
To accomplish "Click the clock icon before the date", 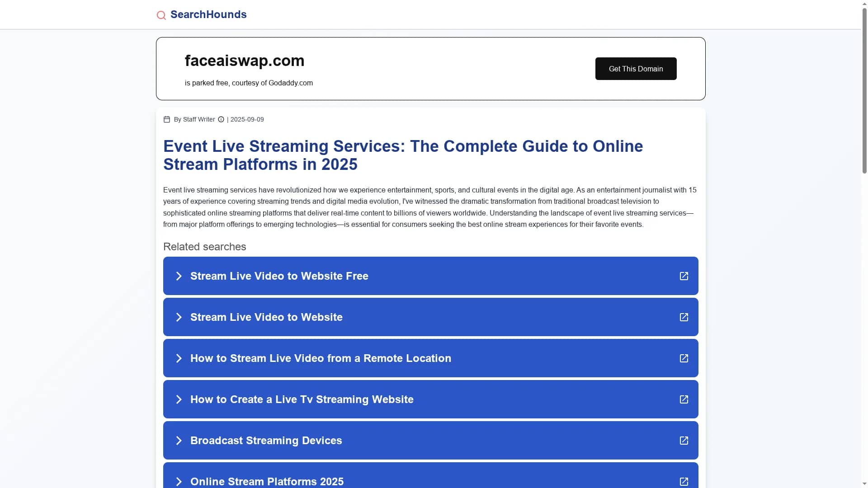I will 221,119.
